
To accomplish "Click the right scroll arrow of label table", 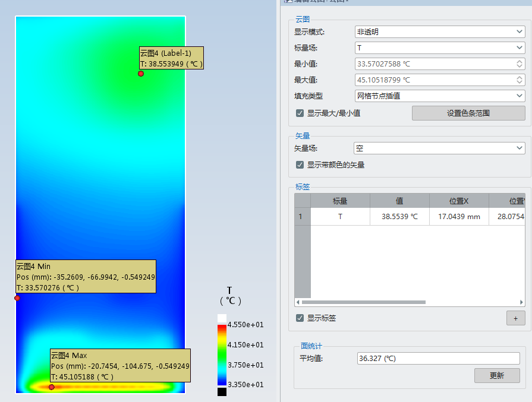I will [x=521, y=302].
